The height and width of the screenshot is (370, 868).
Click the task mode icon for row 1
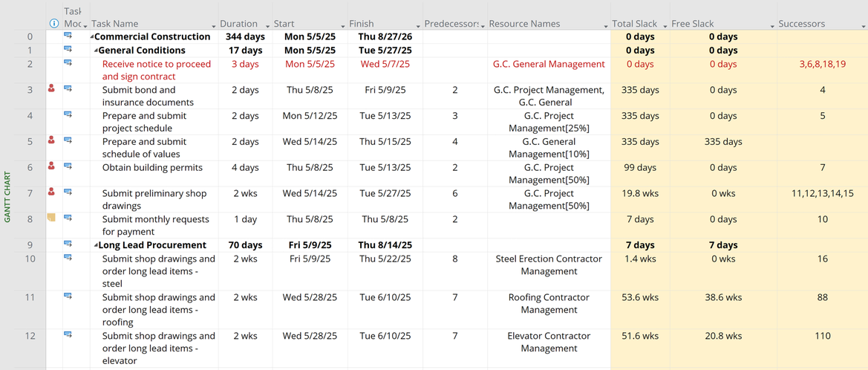68,49
